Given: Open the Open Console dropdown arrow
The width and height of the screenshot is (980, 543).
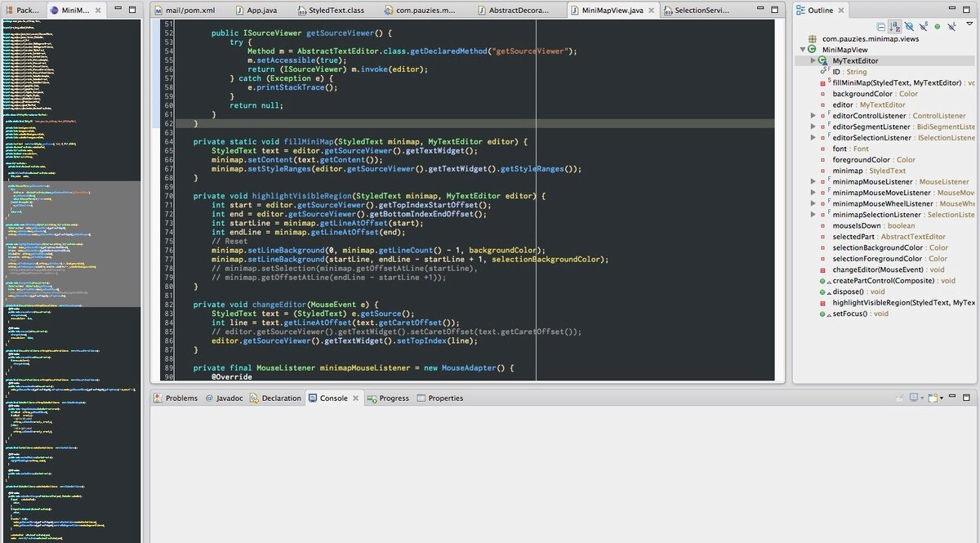Looking at the screenshot, I should pos(942,398).
